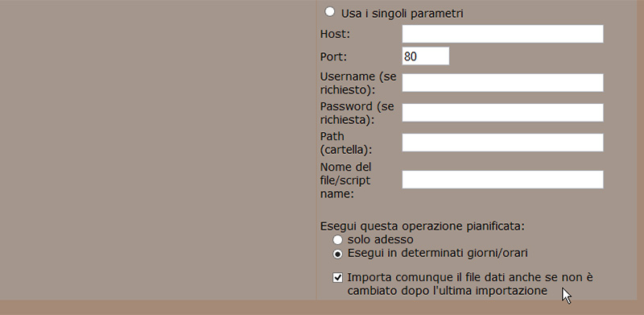
Task: Uncheck the 'Importa comunque il file dati' checkbox
Action: 337,278
